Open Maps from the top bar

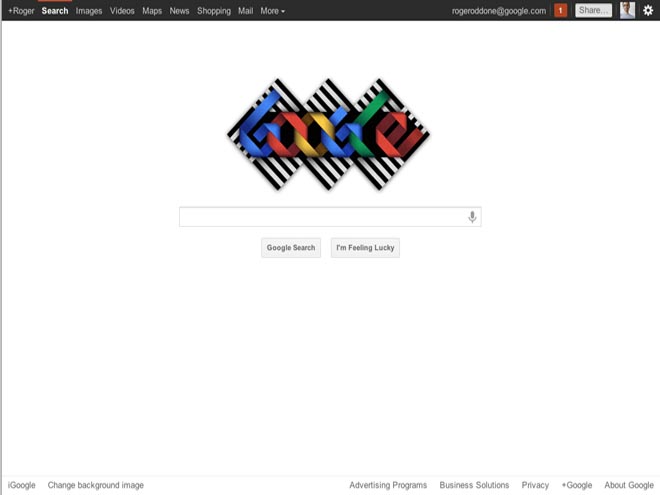(152, 11)
